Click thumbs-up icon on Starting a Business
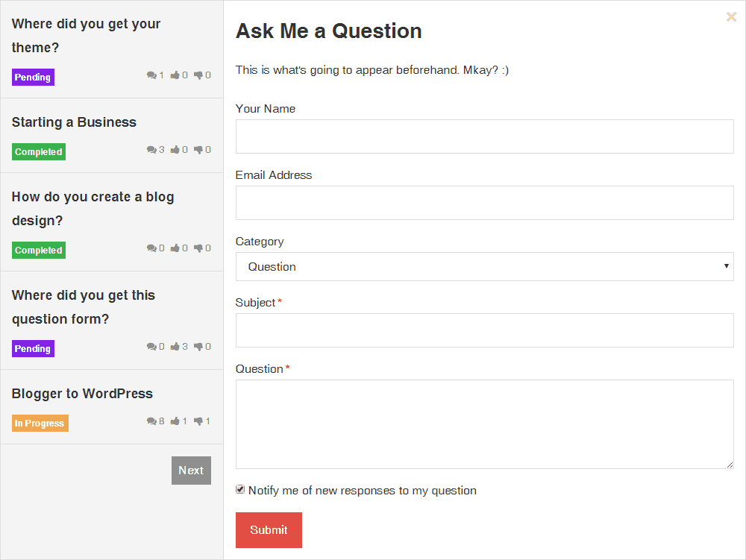The height and width of the screenshot is (560, 746). click(x=175, y=150)
